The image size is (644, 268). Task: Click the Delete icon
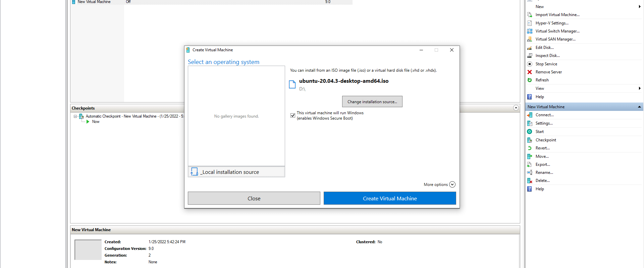(x=530, y=181)
